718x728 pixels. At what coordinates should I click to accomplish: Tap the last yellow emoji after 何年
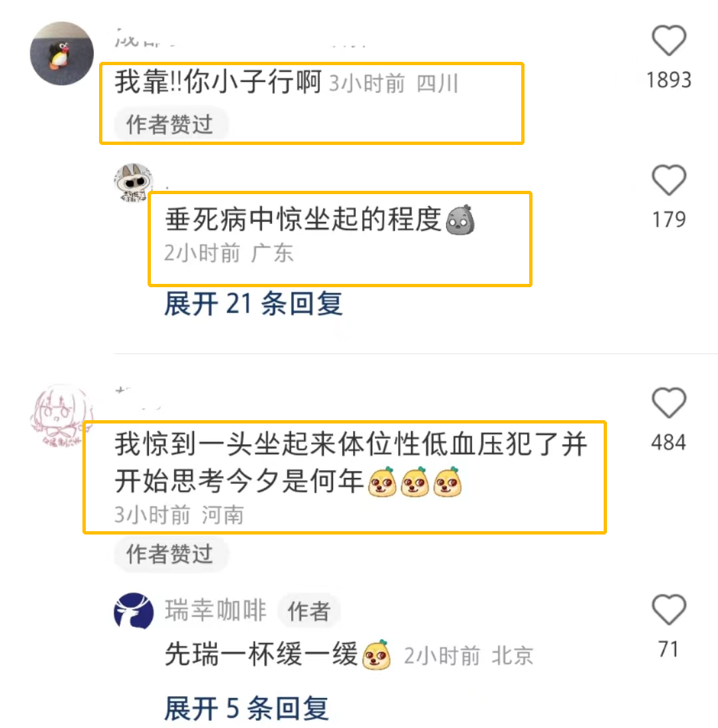click(x=447, y=482)
